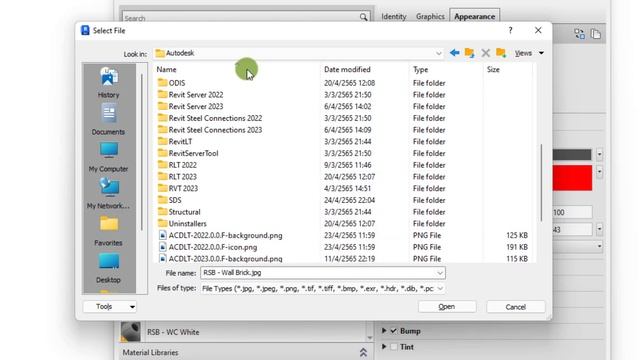Open the Files of type dropdown
Screen dimensions: 640x360
coord(440,288)
